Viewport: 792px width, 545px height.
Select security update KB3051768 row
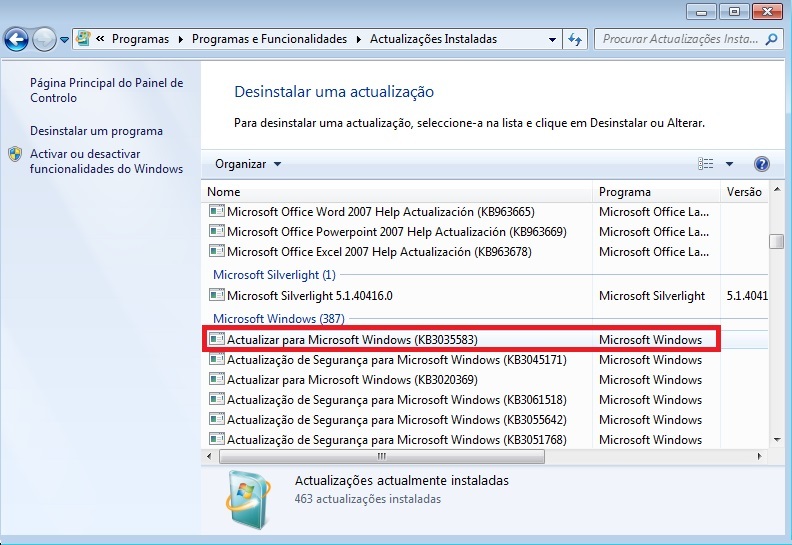tap(485, 439)
